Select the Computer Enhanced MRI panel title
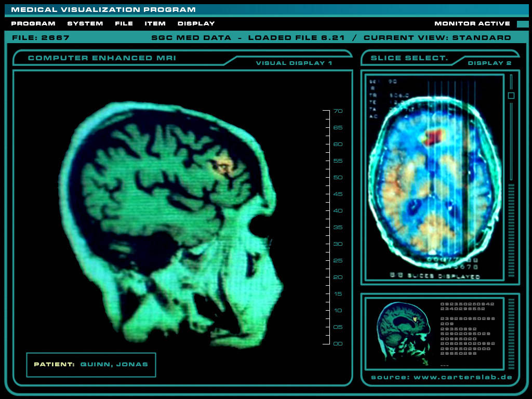The width and height of the screenshot is (532, 399). 102,58
